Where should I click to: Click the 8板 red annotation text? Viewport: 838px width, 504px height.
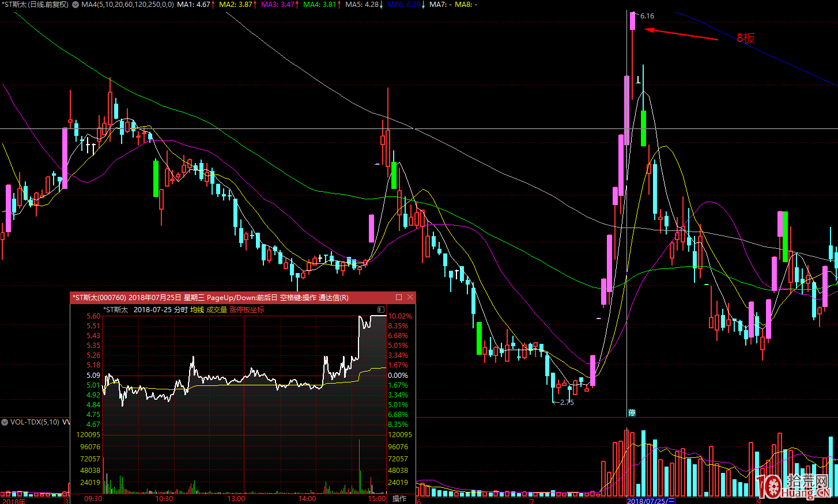[745, 39]
